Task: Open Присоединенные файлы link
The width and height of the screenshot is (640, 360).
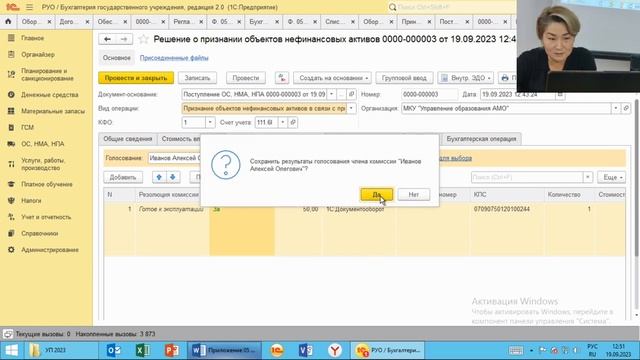Action: pos(174,58)
